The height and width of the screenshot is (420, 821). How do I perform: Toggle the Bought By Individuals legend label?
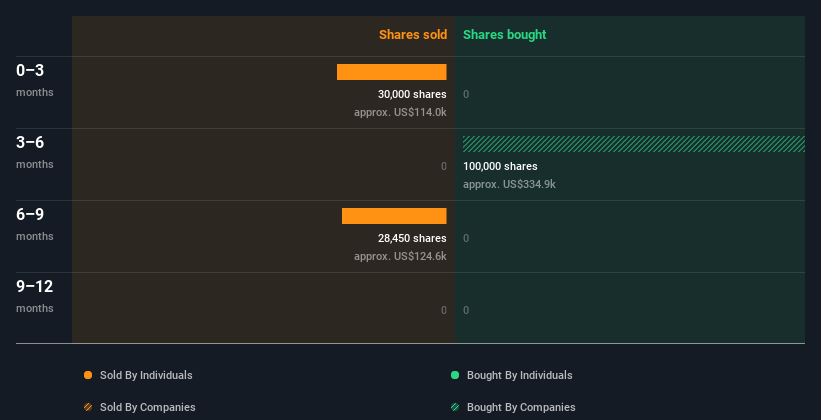tap(519, 375)
